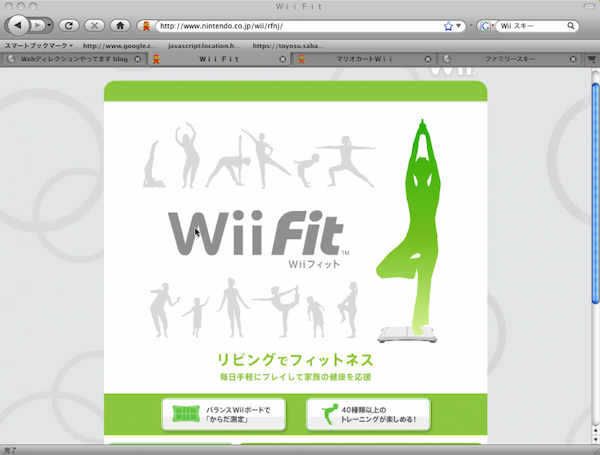This screenshot has width=600, height=455.
Task: Click the green bending figure icon on button
Action: (329, 414)
